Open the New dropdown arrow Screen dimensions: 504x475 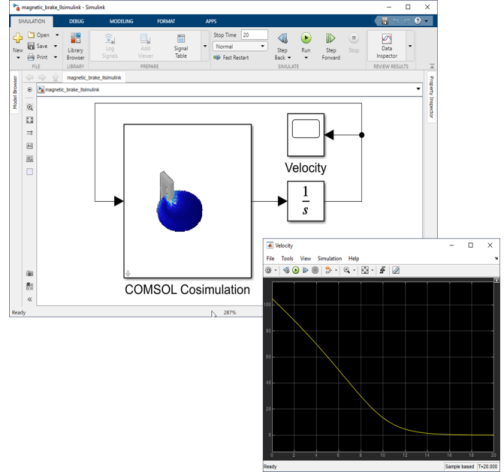pyautogui.click(x=18, y=58)
